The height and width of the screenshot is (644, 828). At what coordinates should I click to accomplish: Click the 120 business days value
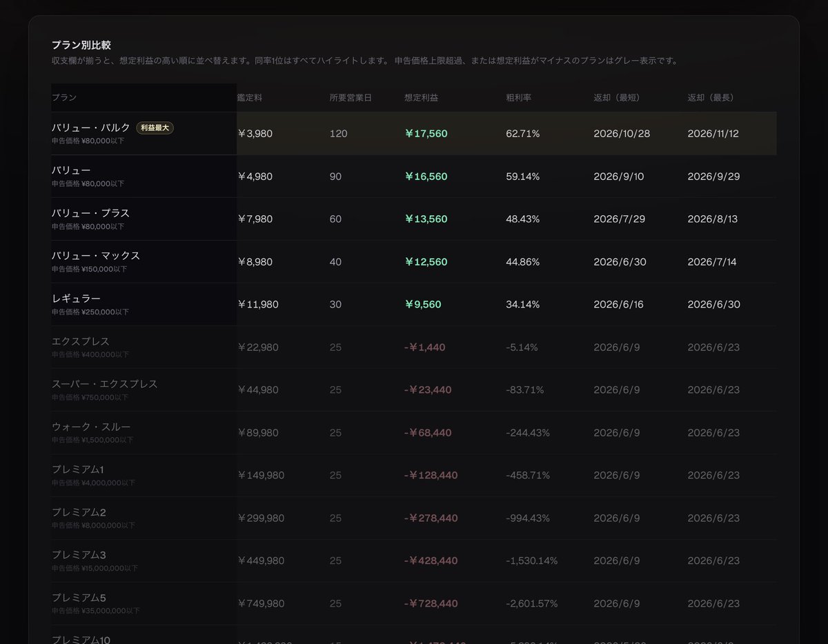(x=339, y=134)
